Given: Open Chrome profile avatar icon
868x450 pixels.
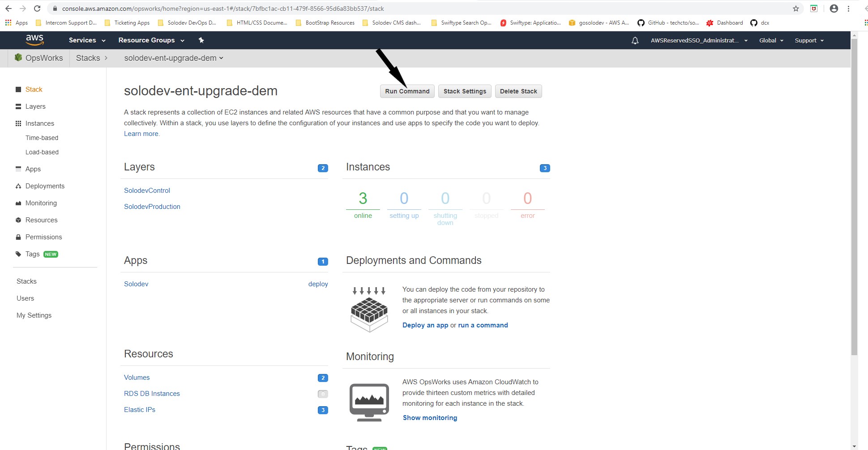Looking at the screenshot, I should tap(834, 8).
